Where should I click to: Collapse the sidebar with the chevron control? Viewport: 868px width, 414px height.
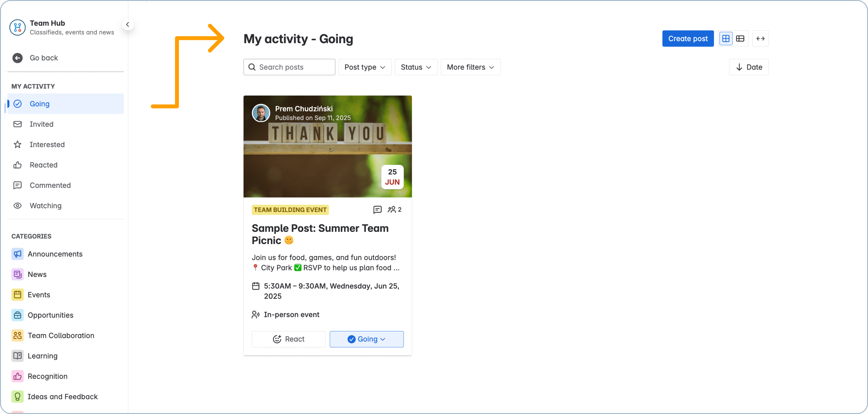(x=128, y=24)
